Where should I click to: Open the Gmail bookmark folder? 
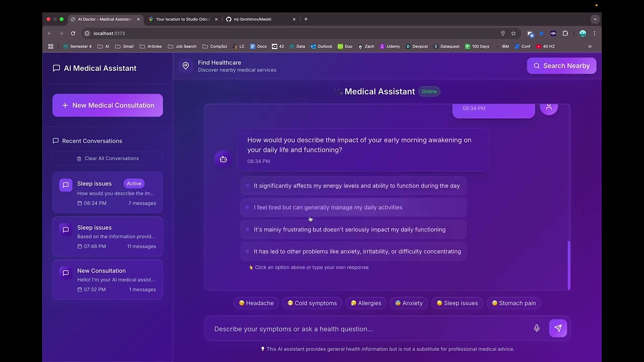point(124,46)
